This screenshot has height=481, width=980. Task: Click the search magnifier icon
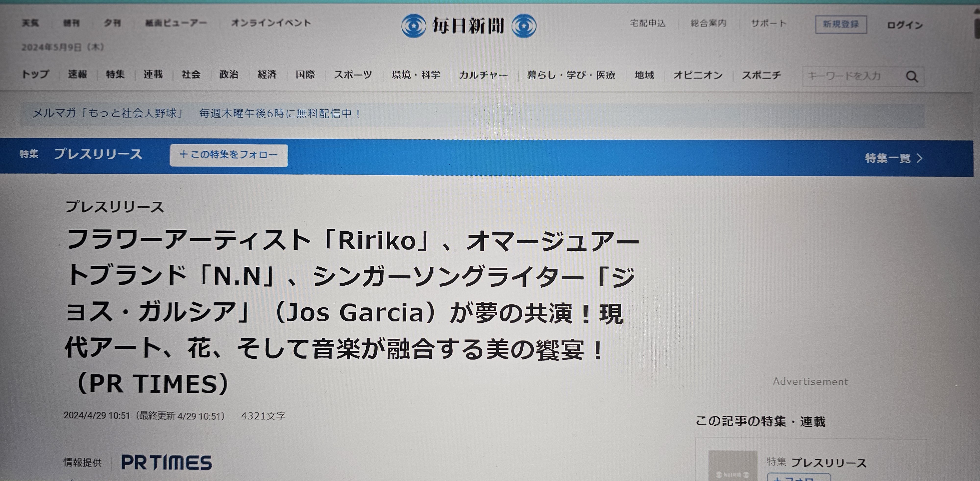point(911,77)
